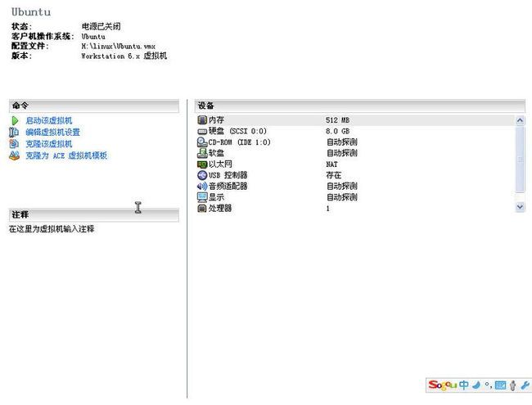Click devices list scroll-up arrow
532x405 pixels.
click(x=520, y=120)
